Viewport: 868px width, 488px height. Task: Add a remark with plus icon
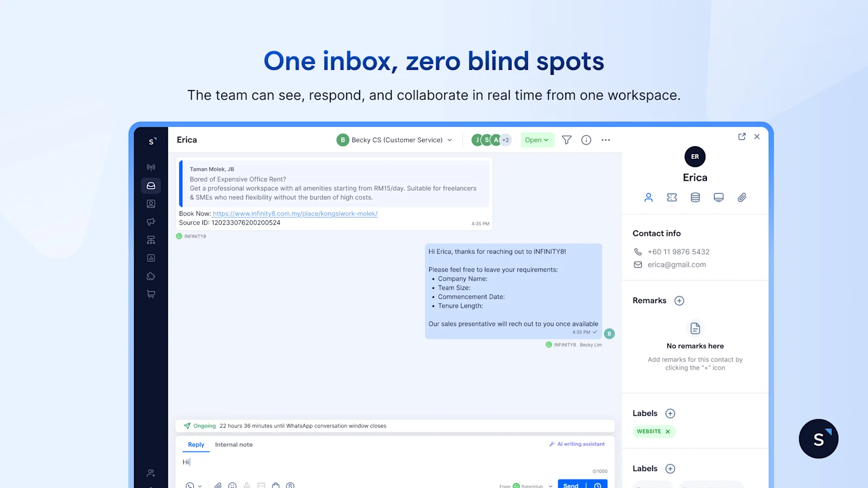(x=679, y=300)
